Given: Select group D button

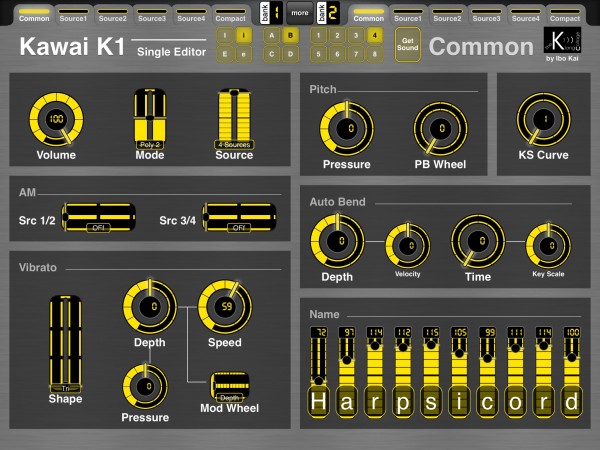Looking at the screenshot, I should 290,54.
